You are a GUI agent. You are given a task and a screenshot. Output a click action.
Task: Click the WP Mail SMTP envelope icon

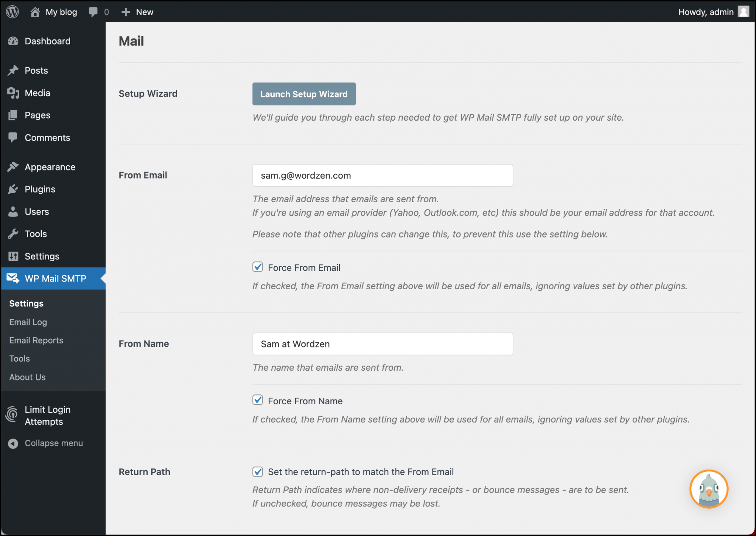[x=13, y=278]
